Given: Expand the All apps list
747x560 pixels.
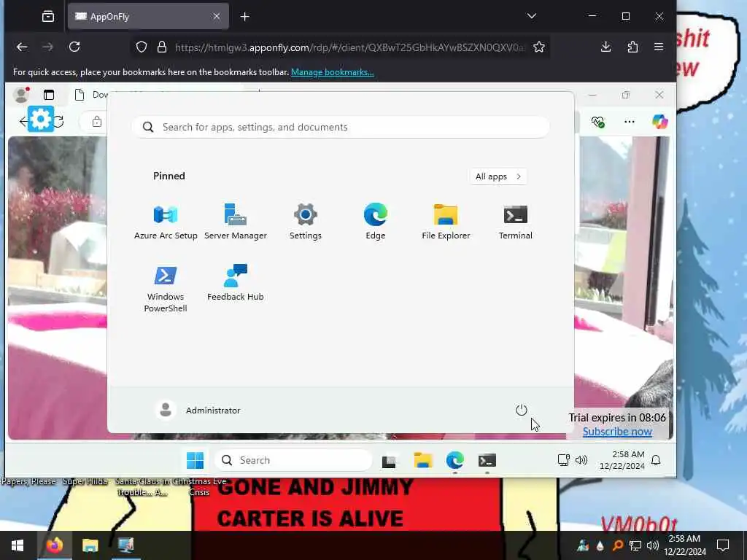Looking at the screenshot, I should (498, 176).
